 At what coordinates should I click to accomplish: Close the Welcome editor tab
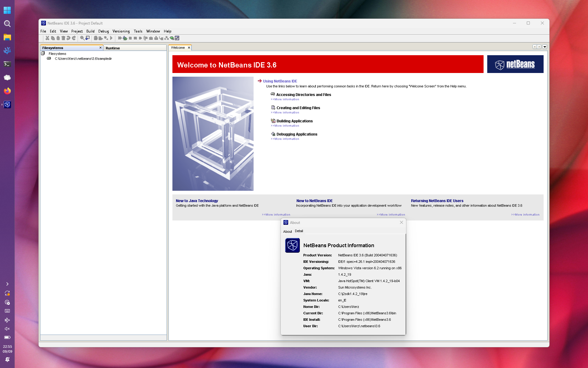(x=189, y=48)
